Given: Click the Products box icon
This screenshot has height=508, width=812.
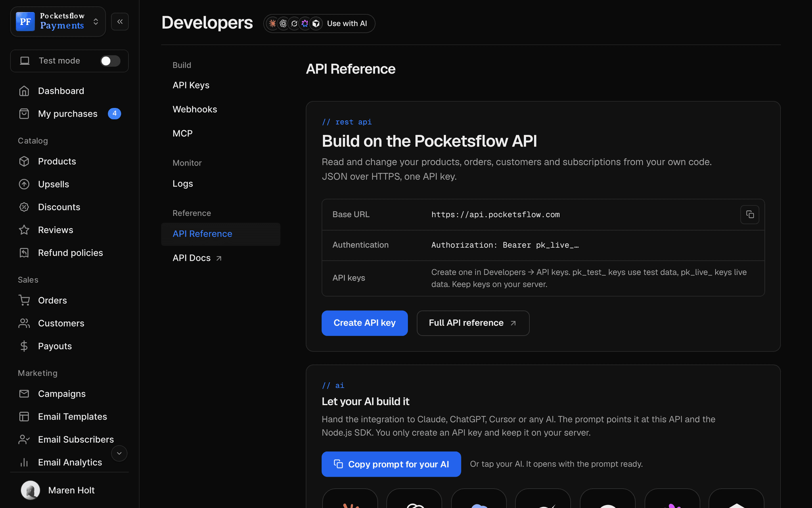Looking at the screenshot, I should click(24, 162).
